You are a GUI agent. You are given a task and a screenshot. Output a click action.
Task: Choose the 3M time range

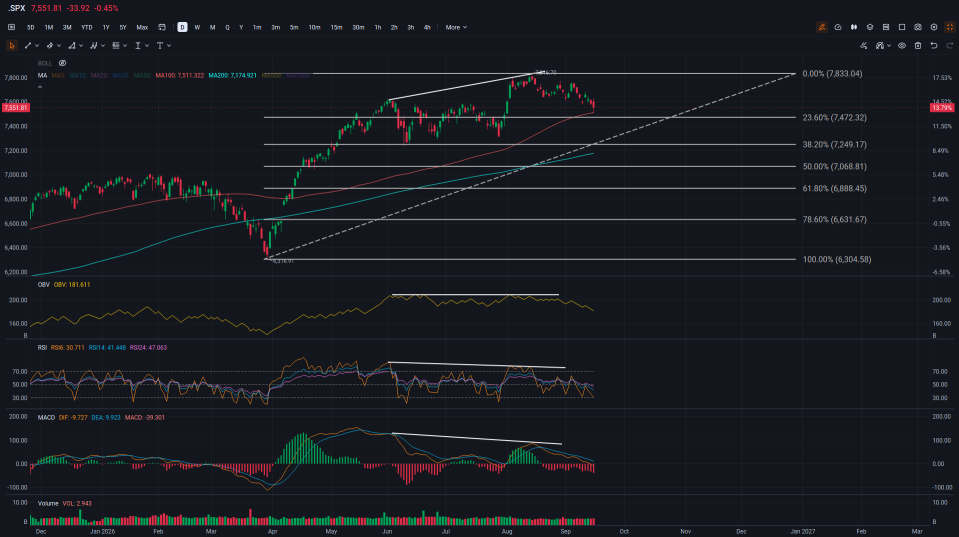pyautogui.click(x=67, y=28)
